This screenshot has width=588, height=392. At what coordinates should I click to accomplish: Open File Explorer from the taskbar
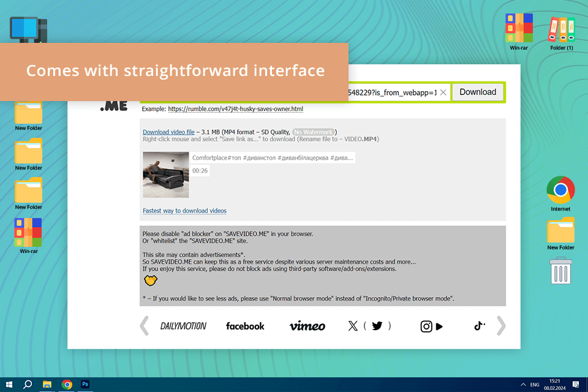coord(47,385)
